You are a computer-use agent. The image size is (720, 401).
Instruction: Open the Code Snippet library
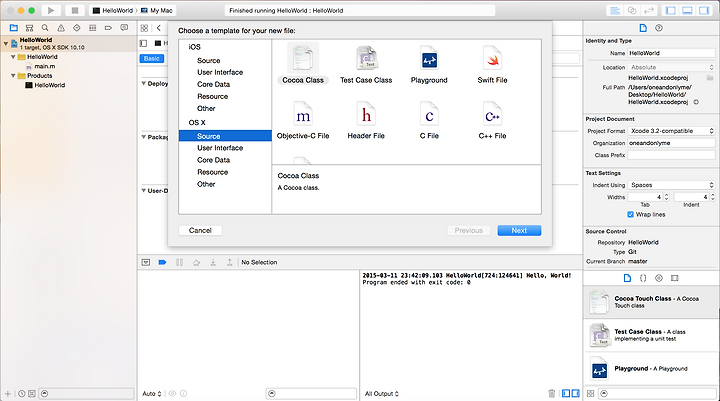(x=643, y=278)
